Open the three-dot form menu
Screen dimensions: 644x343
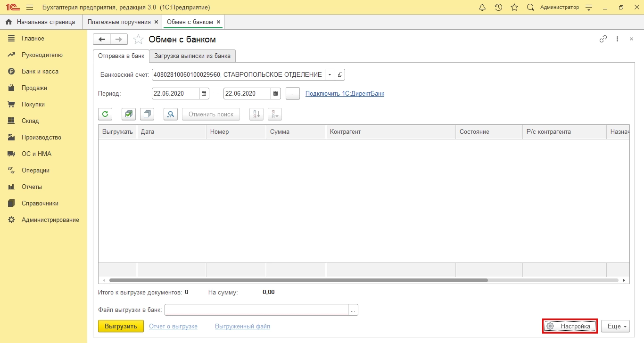pyautogui.click(x=617, y=39)
